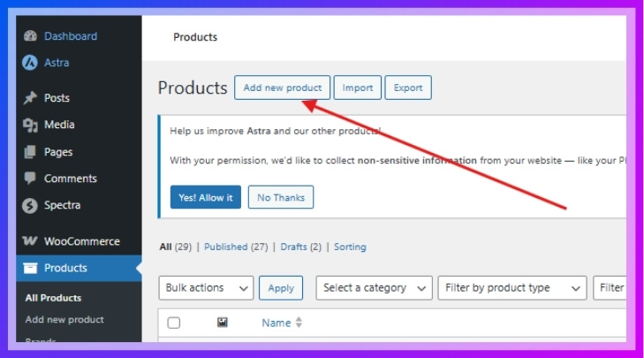
Task: Select the Products menu item
Action: pos(79,268)
